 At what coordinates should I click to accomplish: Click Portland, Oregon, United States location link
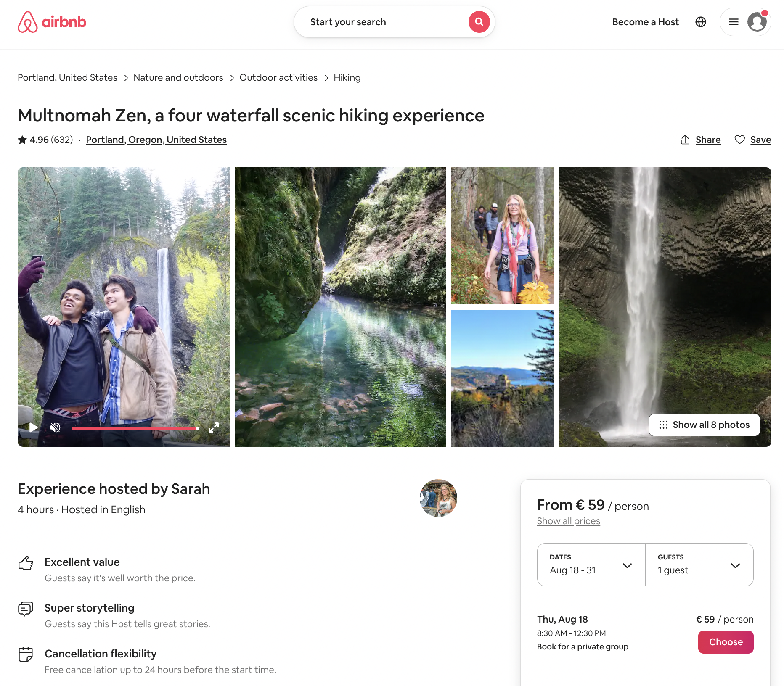156,140
